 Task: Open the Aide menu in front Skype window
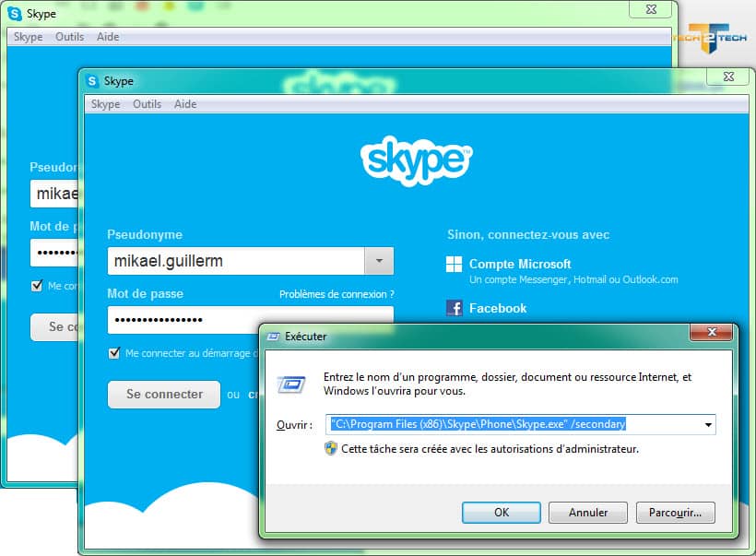coord(185,104)
